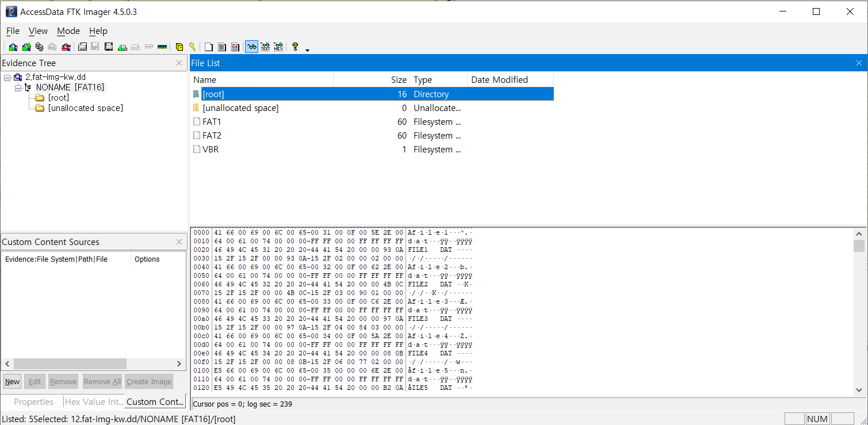Image resolution: width=868 pixels, height=425 pixels.
Task: Click hex viewer scroll down arrow
Action: tap(859, 389)
